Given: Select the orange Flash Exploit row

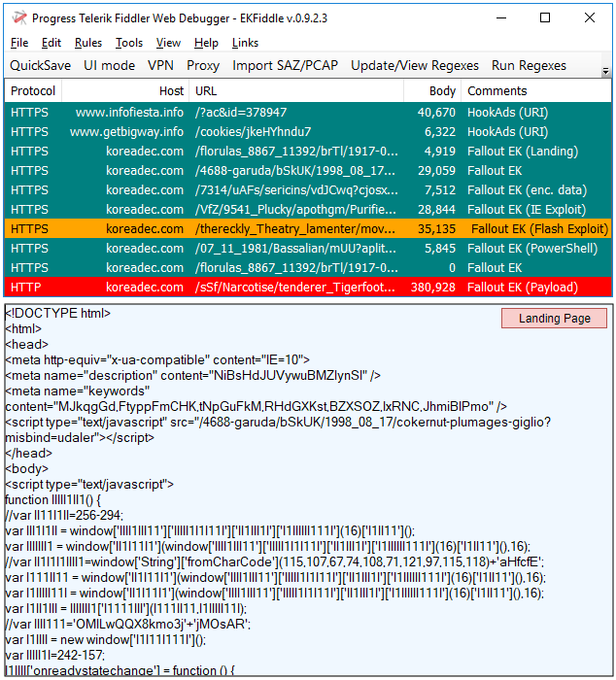Looking at the screenshot, I should (308, 229).
